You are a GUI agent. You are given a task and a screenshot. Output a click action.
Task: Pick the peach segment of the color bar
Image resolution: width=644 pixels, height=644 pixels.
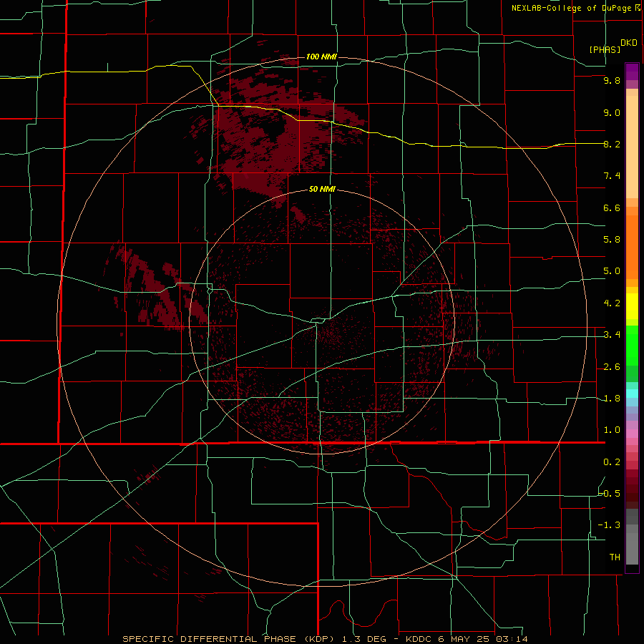tap(632, 147)
